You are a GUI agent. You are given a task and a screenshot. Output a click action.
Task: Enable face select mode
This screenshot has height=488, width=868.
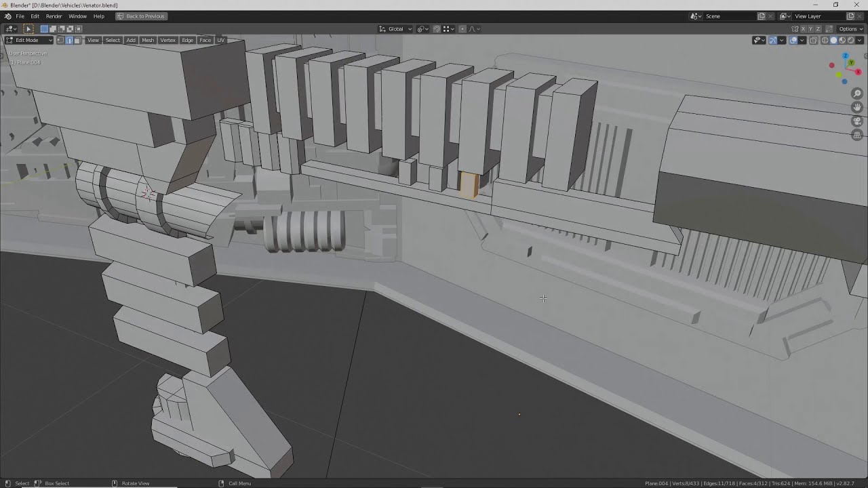(x=77, y=40)
